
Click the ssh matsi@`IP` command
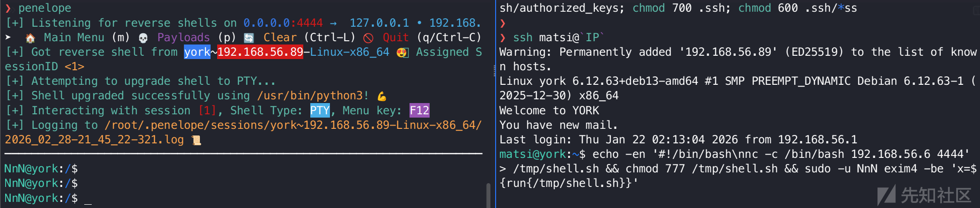tap(559, 37)
